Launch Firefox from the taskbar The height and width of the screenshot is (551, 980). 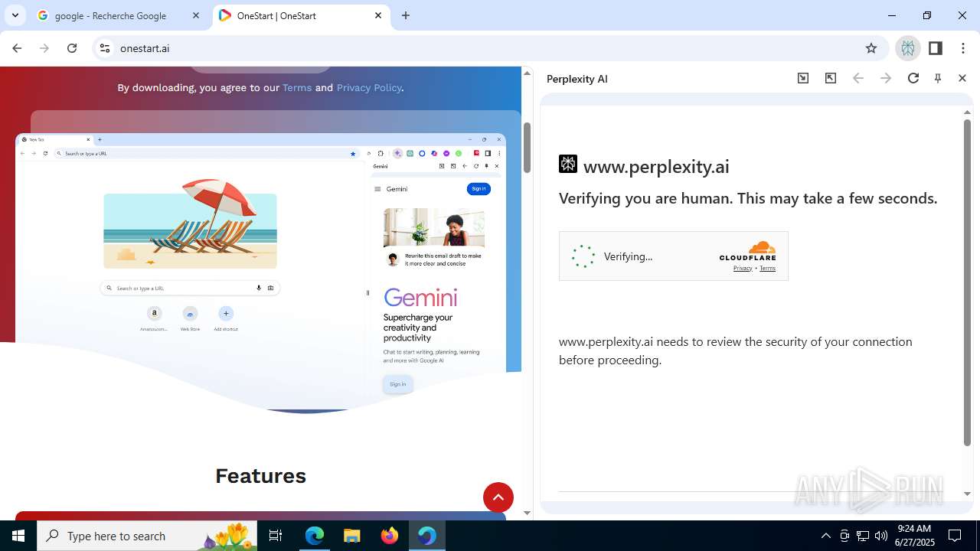click(x=389, y=536)
